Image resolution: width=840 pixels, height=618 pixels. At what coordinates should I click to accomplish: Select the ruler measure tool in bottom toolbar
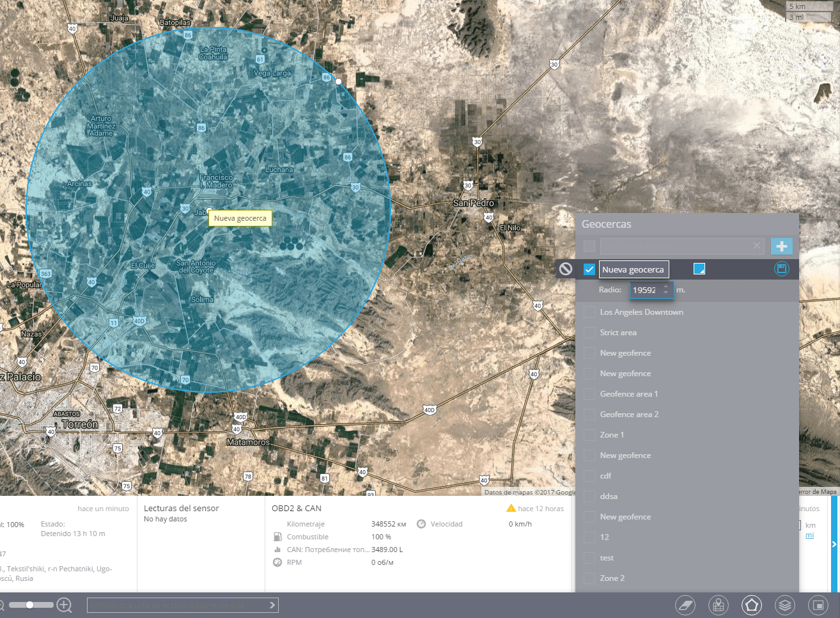[685, 605]
